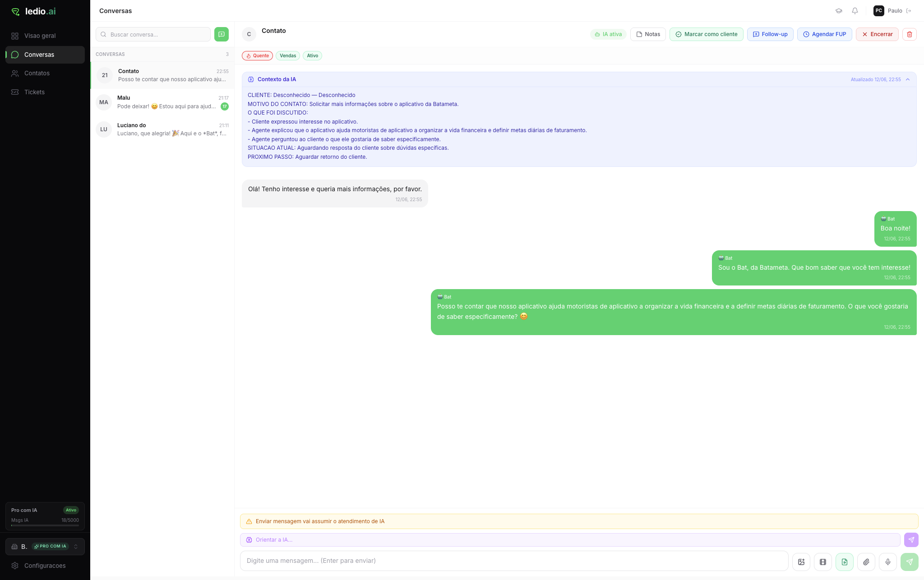This screenshot has height=580, width=924.
Task: Click the Contexto da IA brain icon
Action: [x=251, y=79]
